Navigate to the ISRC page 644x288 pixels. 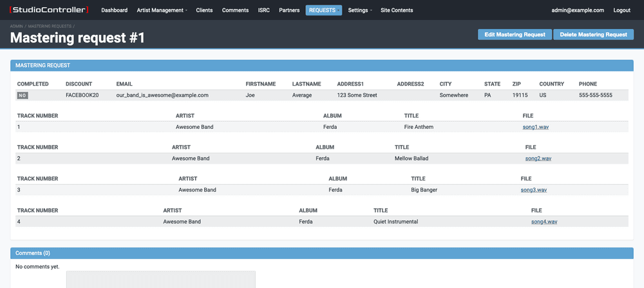click(x=264, y=10)
